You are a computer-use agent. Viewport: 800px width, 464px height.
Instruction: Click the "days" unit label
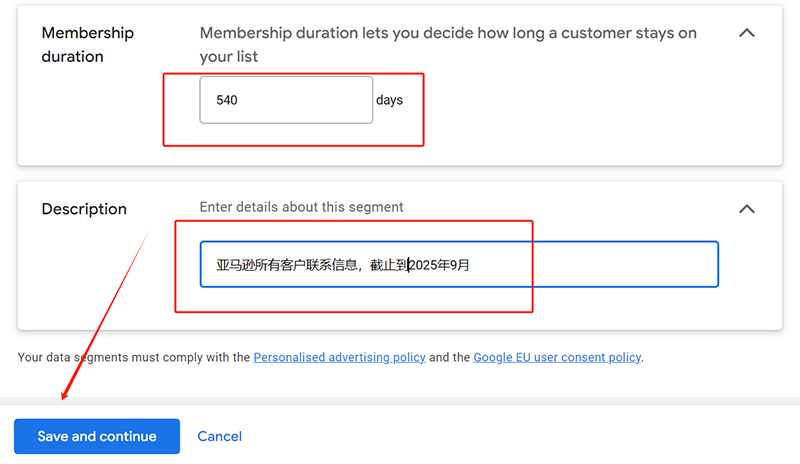tap(389, 100)
